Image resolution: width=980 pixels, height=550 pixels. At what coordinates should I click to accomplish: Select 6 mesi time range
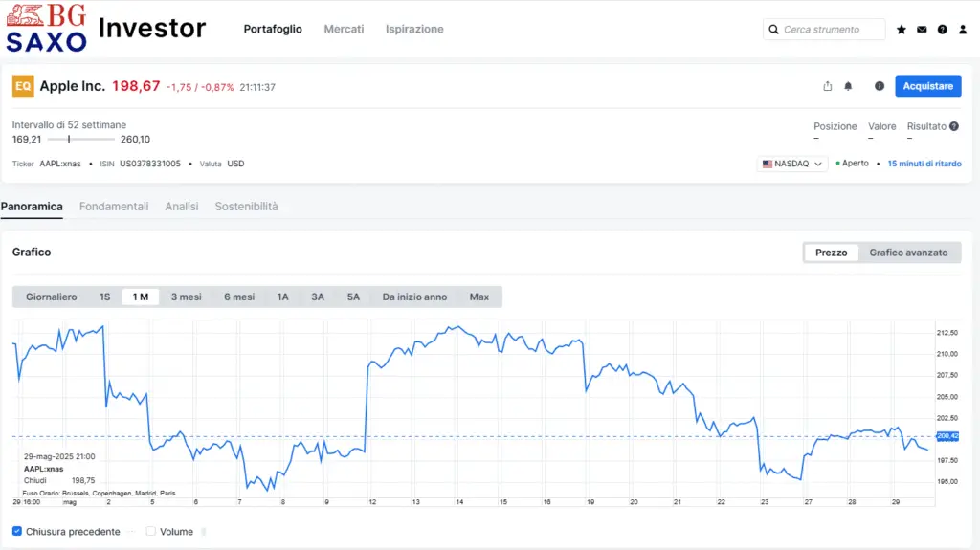pos(239,297)
